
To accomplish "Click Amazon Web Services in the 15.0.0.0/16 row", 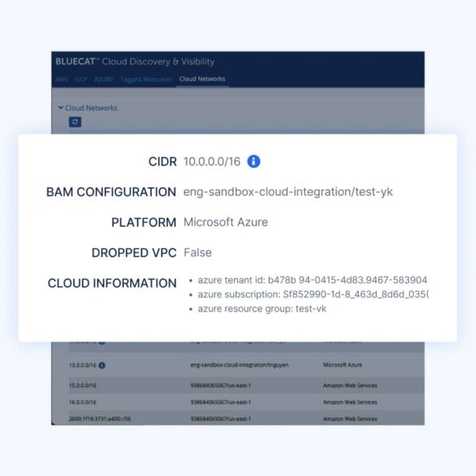I will [x=350, y=386].
